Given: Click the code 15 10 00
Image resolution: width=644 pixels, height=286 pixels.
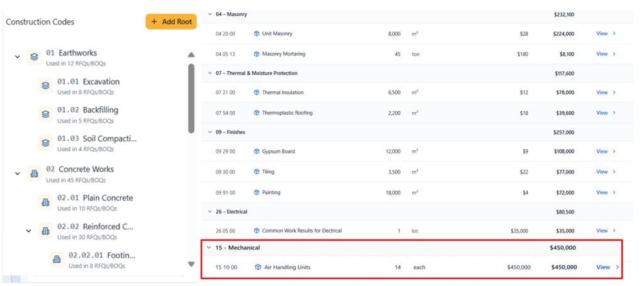Looking at the screenshot, I should pos(226,268).
